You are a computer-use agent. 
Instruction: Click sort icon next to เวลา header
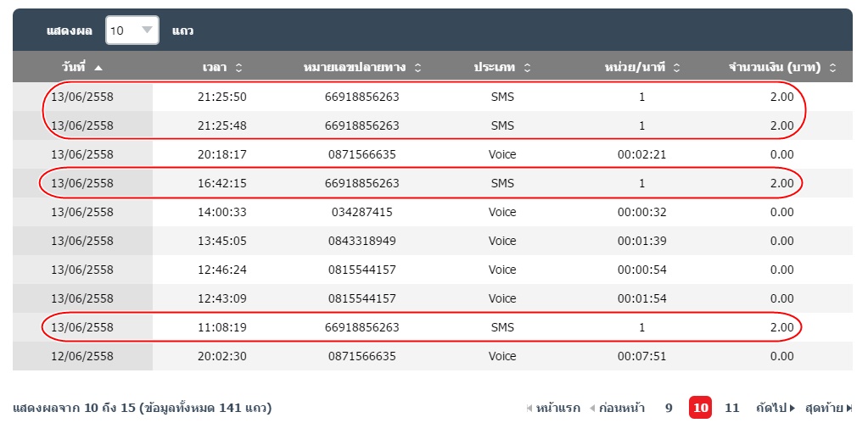[238, 67]
